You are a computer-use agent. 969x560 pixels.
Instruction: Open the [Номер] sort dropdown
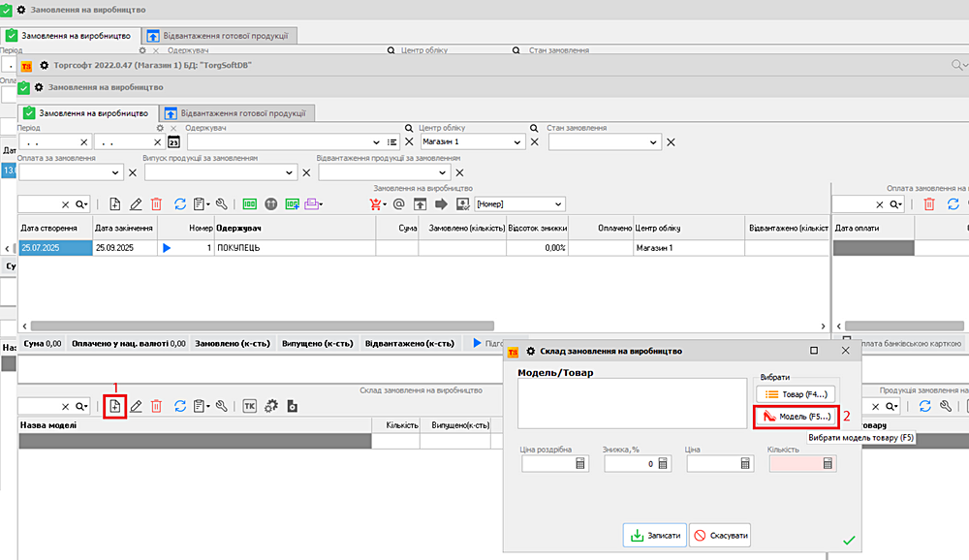[558, 204]
